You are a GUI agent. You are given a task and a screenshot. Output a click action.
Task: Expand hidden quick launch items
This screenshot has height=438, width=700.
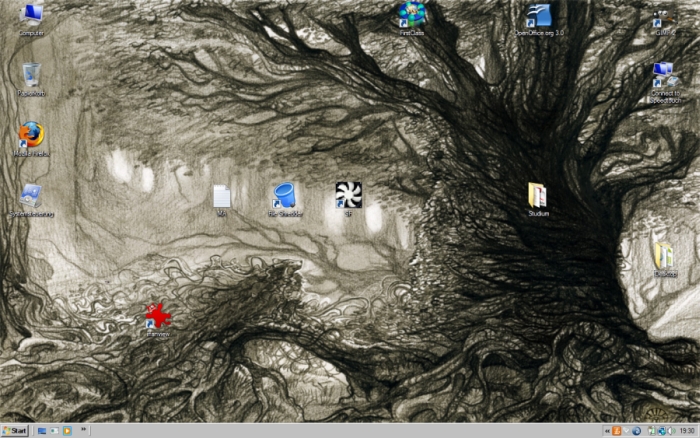click(x=83, y=430)
